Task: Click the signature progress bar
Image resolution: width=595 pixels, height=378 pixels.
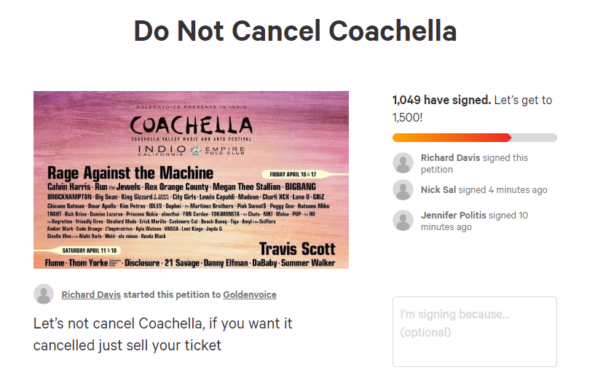Action: pos(475,137)
